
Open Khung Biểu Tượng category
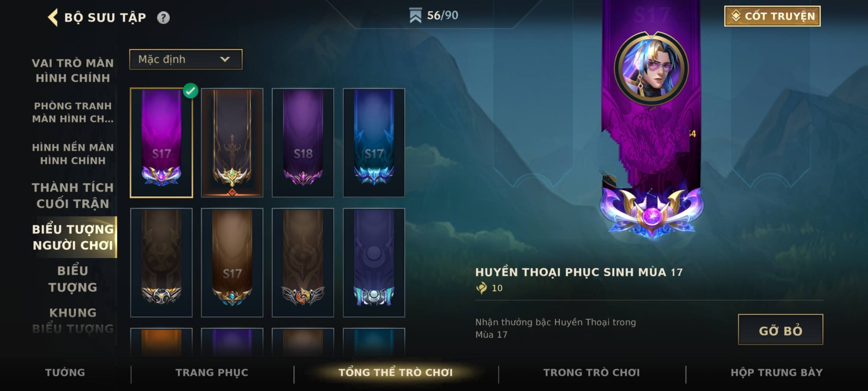pyautogui.click(x=73, y=321)
